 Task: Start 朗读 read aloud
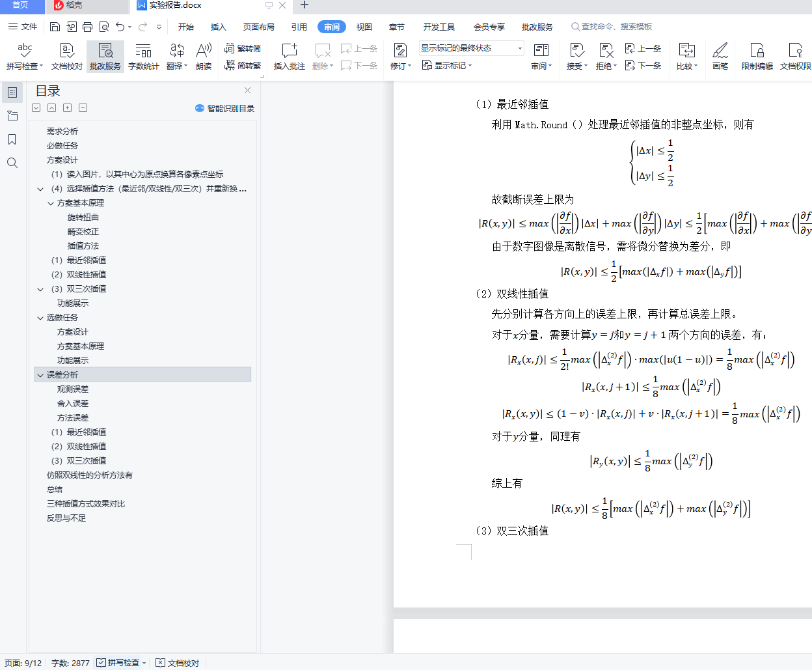click(x=204, y=57)
